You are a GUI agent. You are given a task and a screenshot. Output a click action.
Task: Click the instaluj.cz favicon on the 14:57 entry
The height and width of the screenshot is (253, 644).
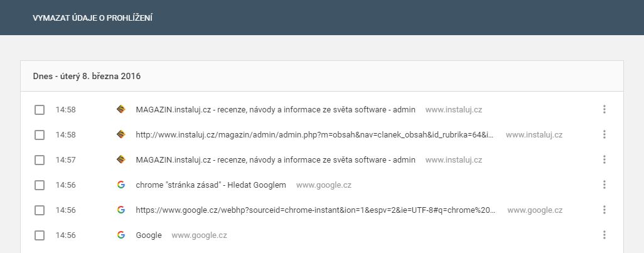pyautogui.click(x=121, y=159)
